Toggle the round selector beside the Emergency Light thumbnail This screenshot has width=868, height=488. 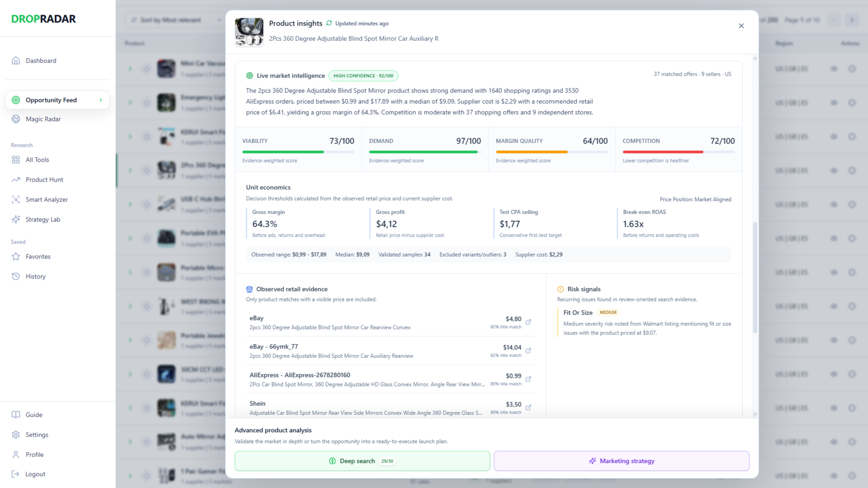(146, 102)
